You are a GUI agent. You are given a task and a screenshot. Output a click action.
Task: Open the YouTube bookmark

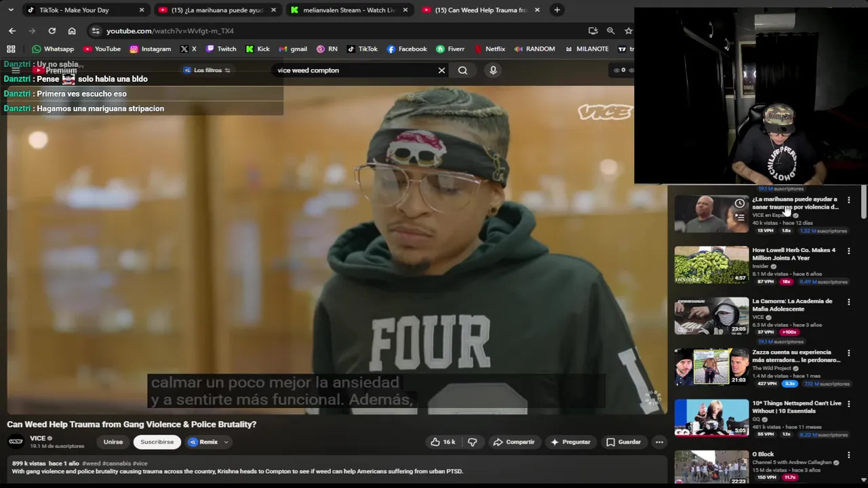(x=102, y=49)
